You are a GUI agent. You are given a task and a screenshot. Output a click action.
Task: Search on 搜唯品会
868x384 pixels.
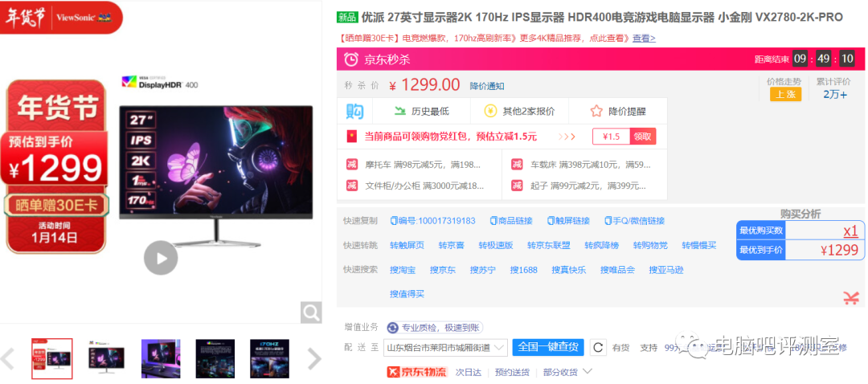[x=617, y=270]
